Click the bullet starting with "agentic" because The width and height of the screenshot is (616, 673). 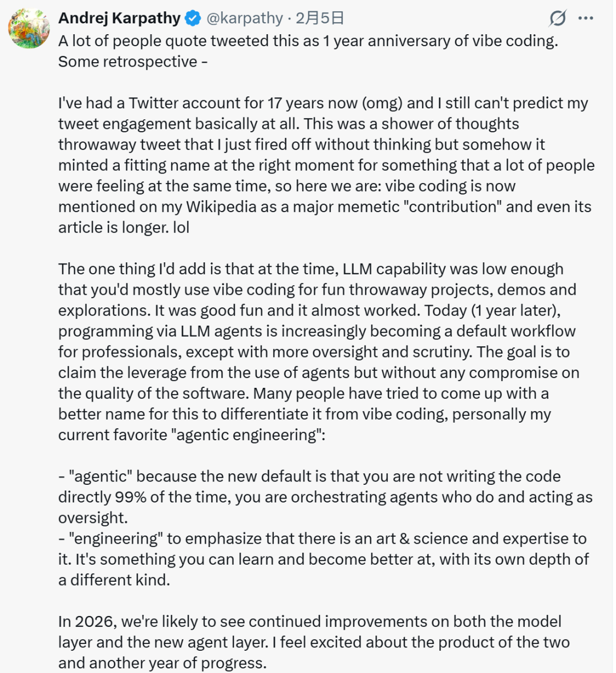coord(309,477)
